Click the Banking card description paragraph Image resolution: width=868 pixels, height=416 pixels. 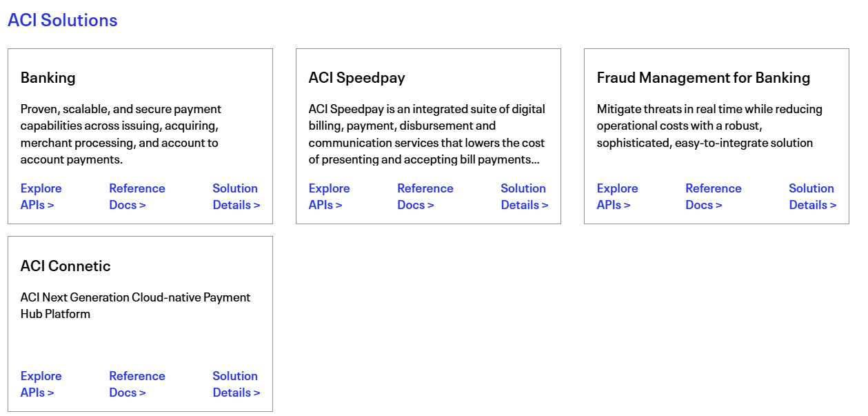point(121,135)
